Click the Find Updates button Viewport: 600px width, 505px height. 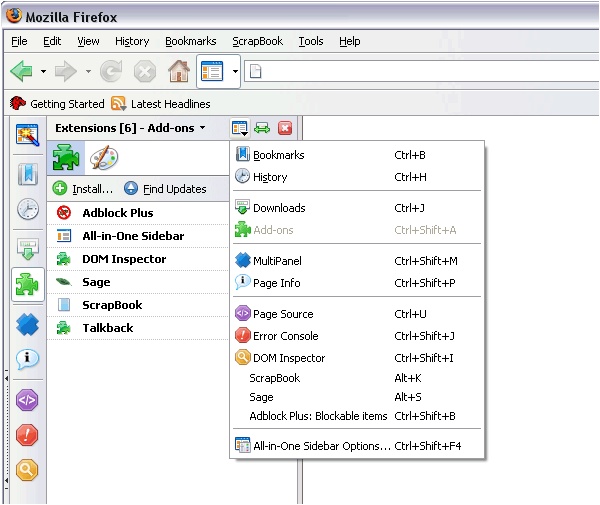pos(165,189)
